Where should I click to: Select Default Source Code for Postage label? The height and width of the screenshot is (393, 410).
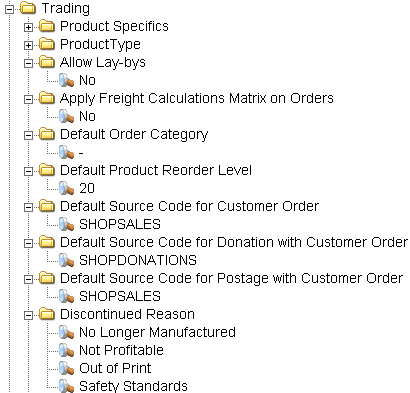point(232,279)
